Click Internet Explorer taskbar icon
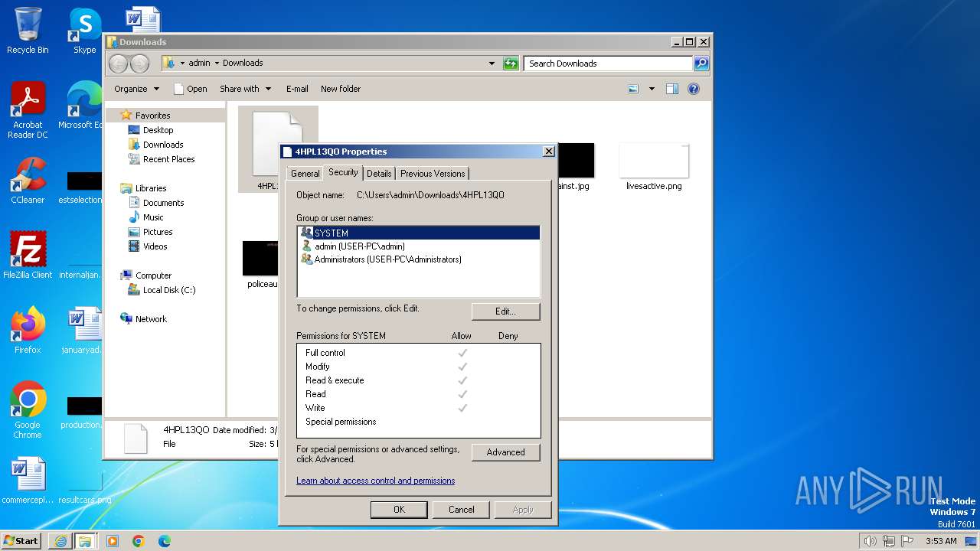This screenshot has width=980, height=551. 60,541
